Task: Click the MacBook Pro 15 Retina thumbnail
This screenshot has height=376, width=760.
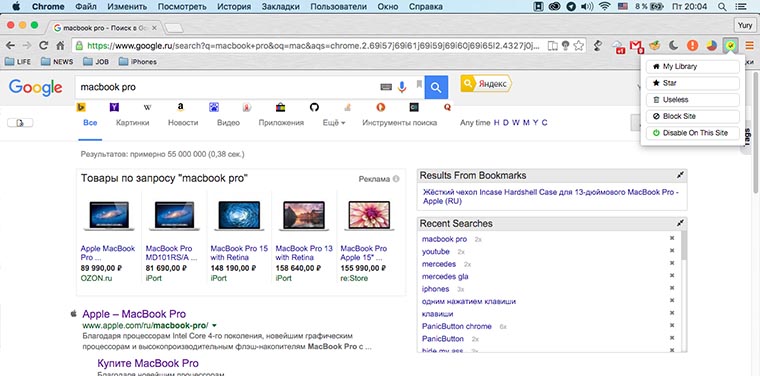Action: click(x=239, y=216)
